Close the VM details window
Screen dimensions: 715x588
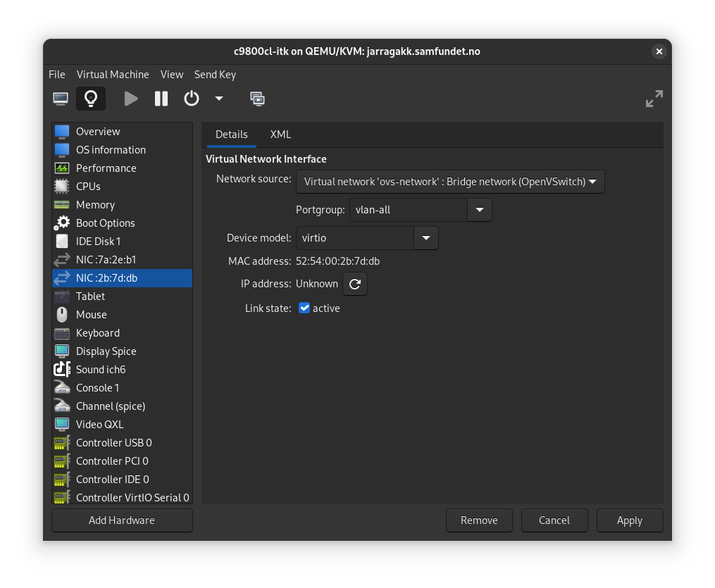(659, 51)
